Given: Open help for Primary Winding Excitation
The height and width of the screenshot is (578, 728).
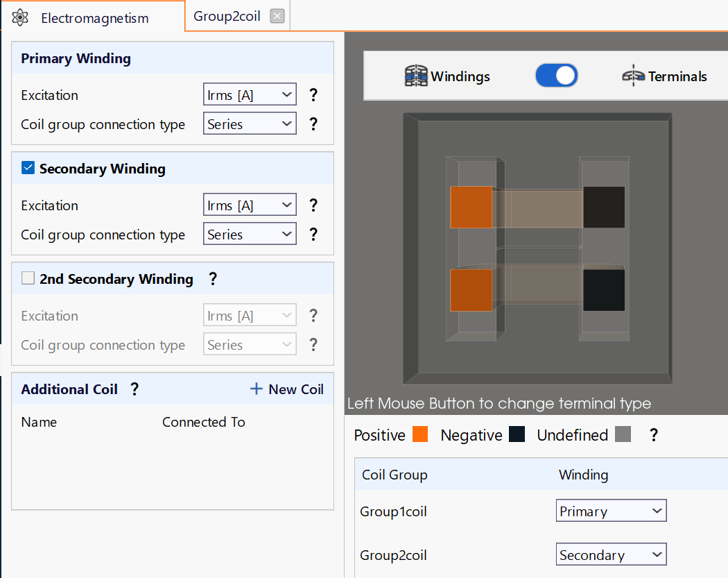Looking at the screenshot, I should click(313, 95).
